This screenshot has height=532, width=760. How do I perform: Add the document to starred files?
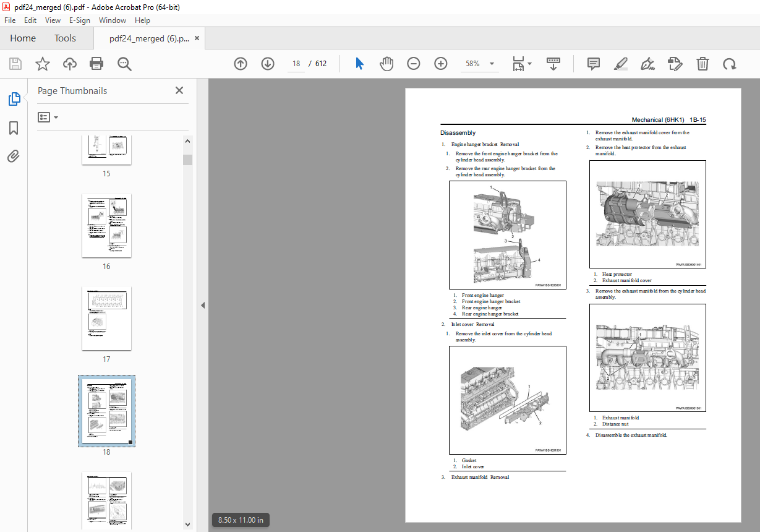tap(42, 64)
